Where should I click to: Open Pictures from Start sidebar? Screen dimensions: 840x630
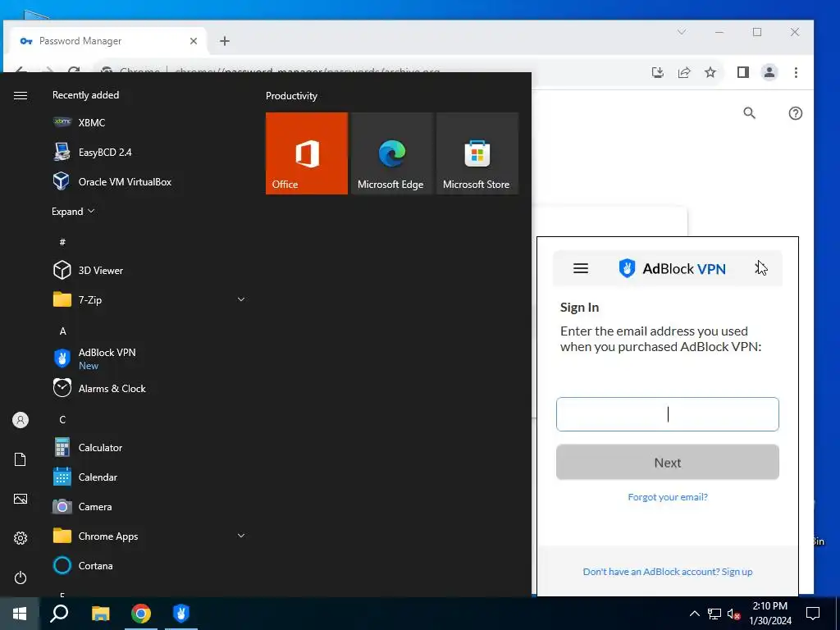click(21, 499)
